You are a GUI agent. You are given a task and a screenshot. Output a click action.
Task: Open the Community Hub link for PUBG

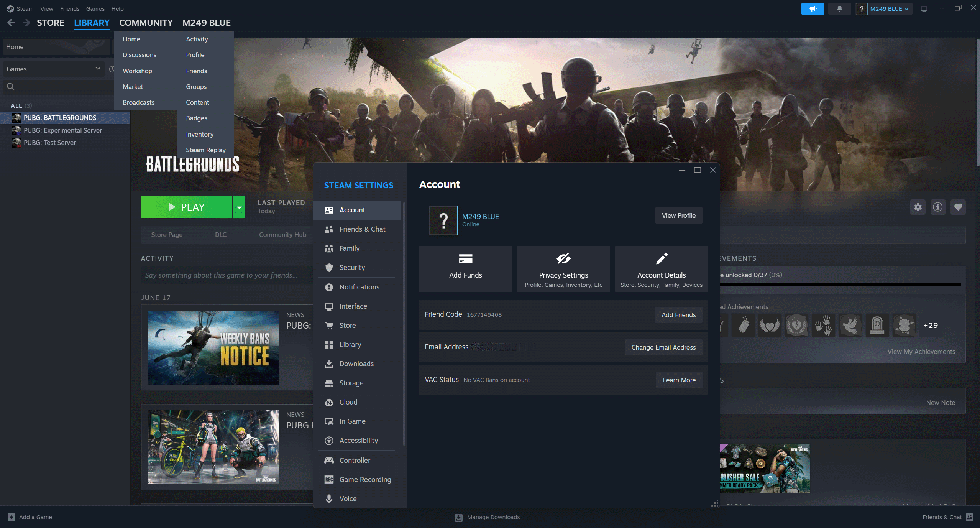coord(283,235)
